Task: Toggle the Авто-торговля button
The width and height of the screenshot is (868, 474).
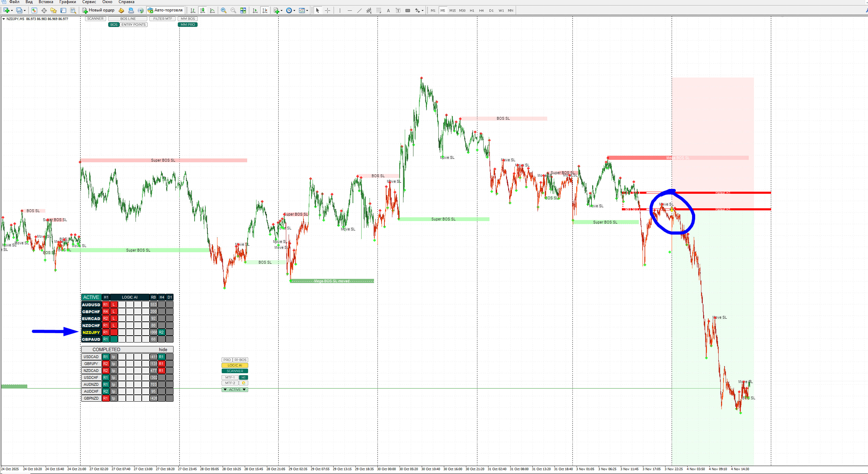Action: tap(165, 10)
